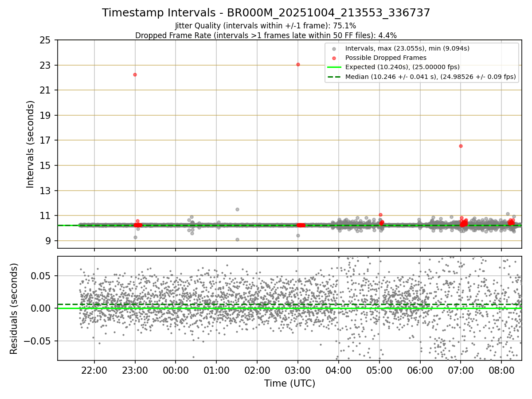Click the red outlier point near 23 seconds at 03:00

tap(298, 64)
